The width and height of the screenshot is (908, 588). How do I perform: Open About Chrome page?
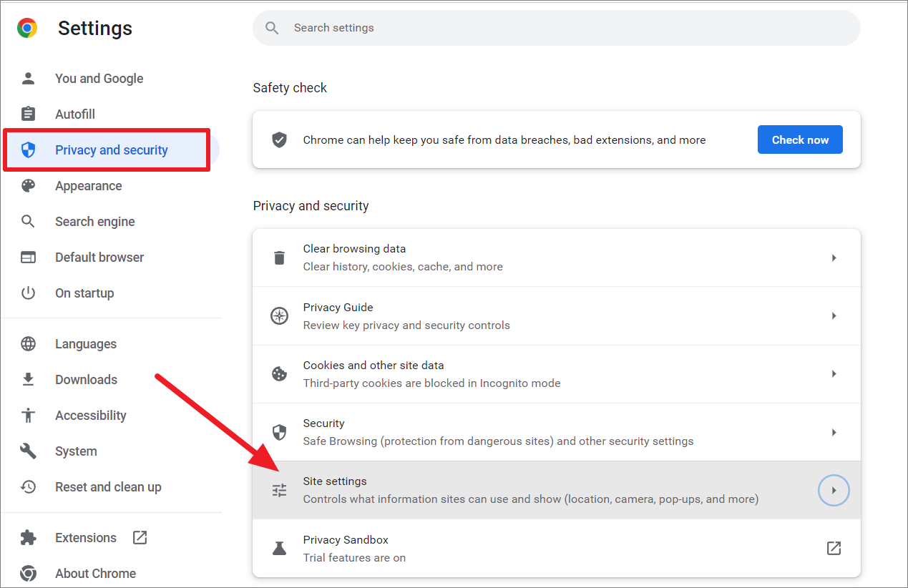click(x=95, y=573)
